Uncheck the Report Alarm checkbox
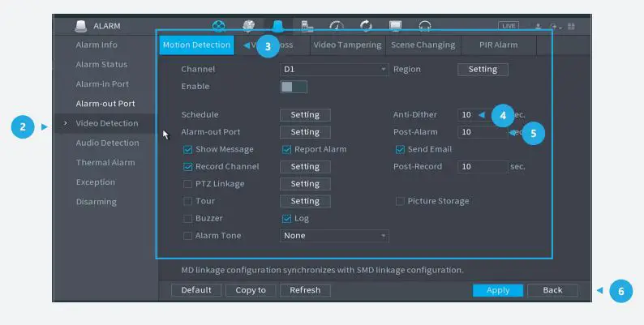 click(x=286, y=149)
